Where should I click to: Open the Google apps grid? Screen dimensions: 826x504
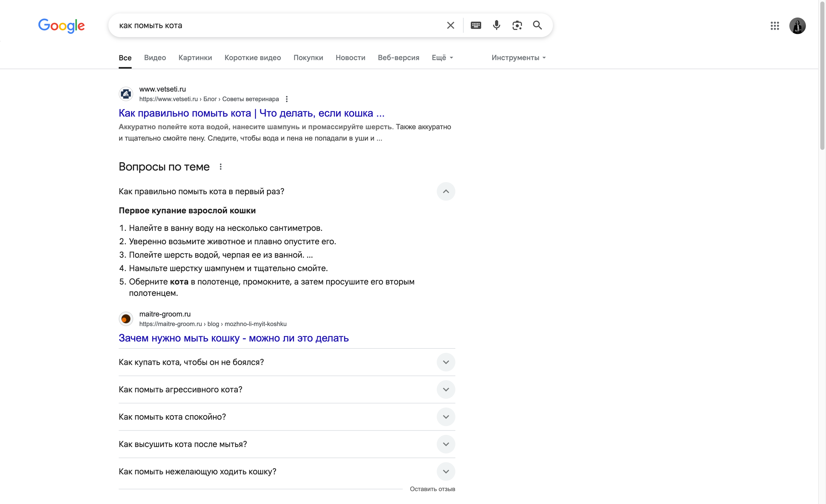click(774, 26)
